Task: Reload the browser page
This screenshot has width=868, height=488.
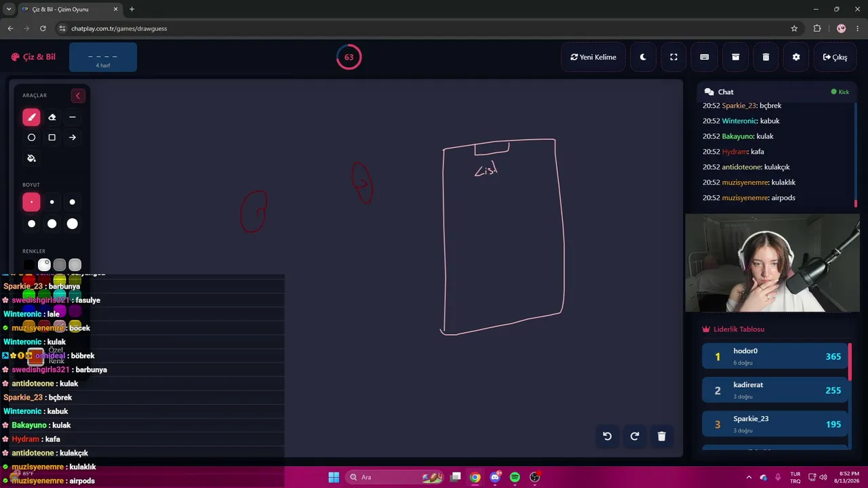Action: click(43, 28)
